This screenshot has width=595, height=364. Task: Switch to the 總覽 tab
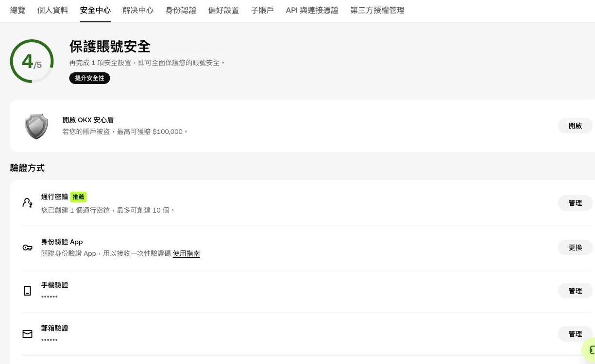pos(18,10)
